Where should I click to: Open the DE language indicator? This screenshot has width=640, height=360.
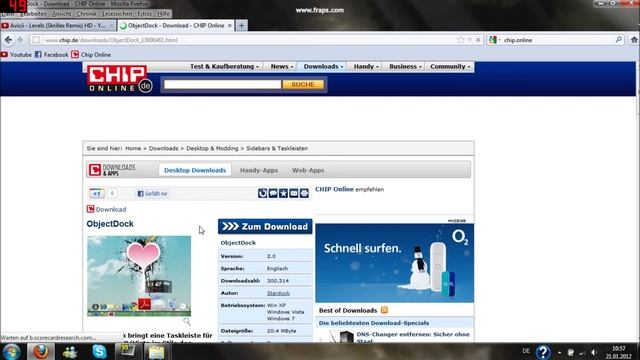coord(526,351)
